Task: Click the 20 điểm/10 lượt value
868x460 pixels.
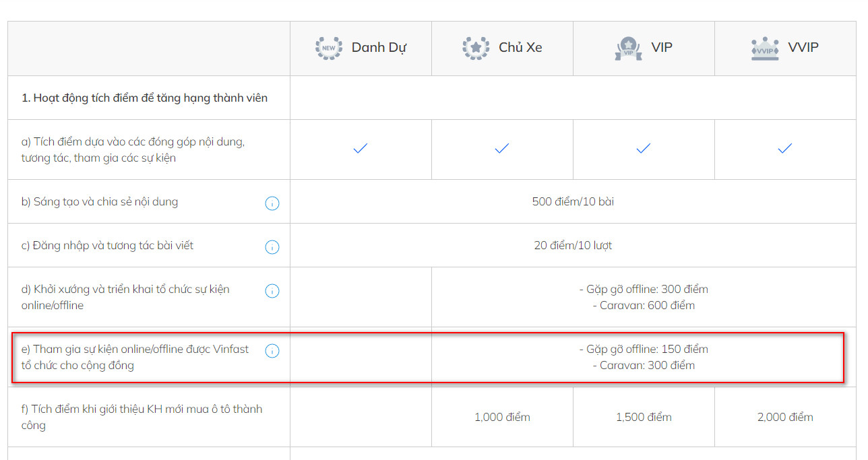Action: [x=573, y=246]
